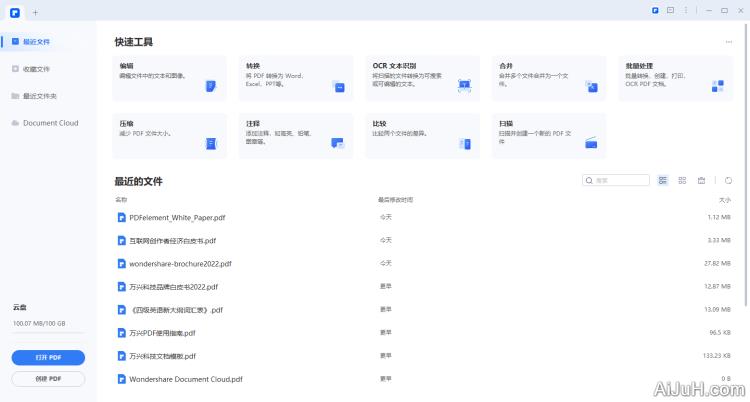Open the 比较 (Compare) quick tool card
This screenshot has height=402, width=750.
coord(422,136)
